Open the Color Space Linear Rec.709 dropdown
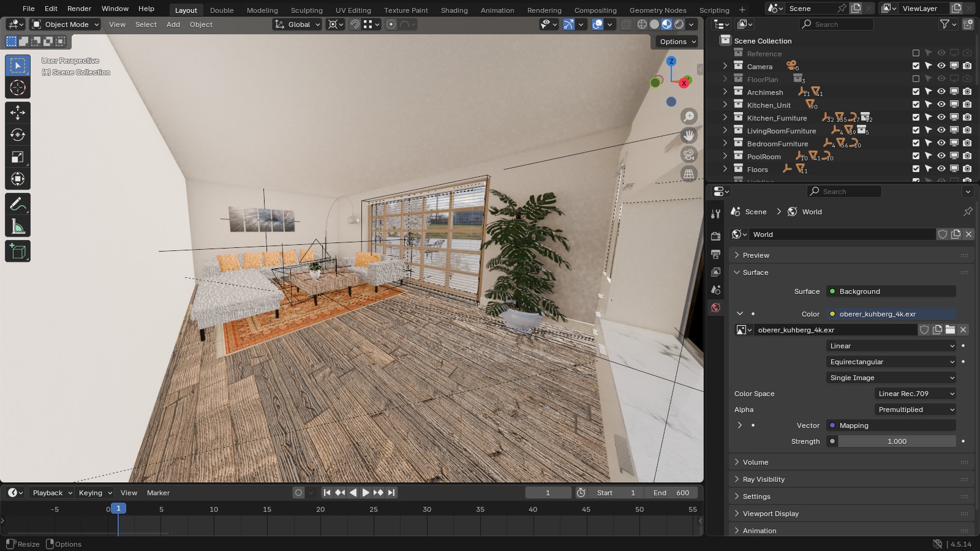This screenshot has height=551, width=980. pyautogui.click(x=915, y=394)
